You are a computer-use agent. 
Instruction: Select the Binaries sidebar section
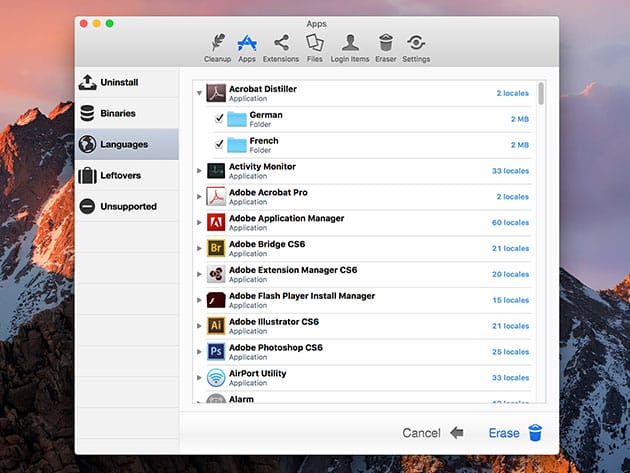tap(127, 113)
